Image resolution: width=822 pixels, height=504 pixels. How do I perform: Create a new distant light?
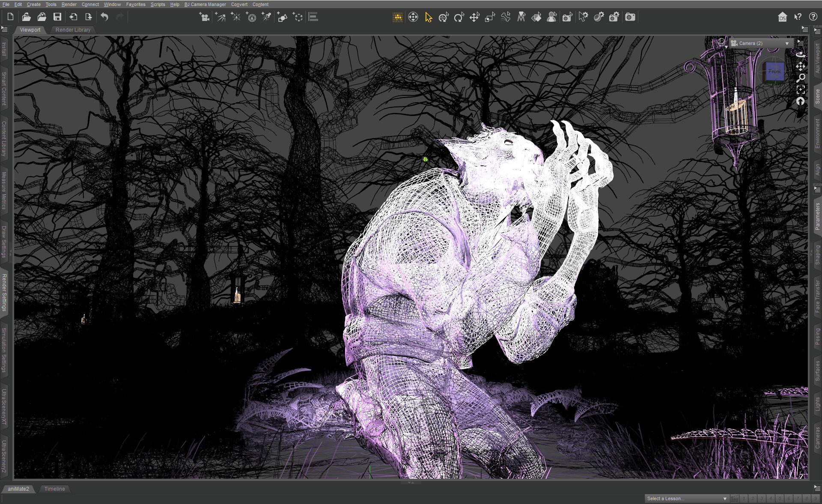point(220,17)
